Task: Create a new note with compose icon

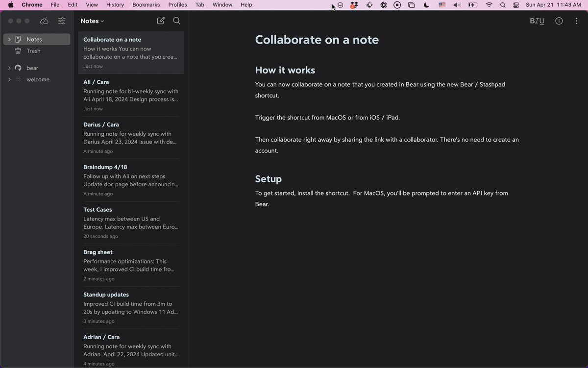Action: (161, 21)
